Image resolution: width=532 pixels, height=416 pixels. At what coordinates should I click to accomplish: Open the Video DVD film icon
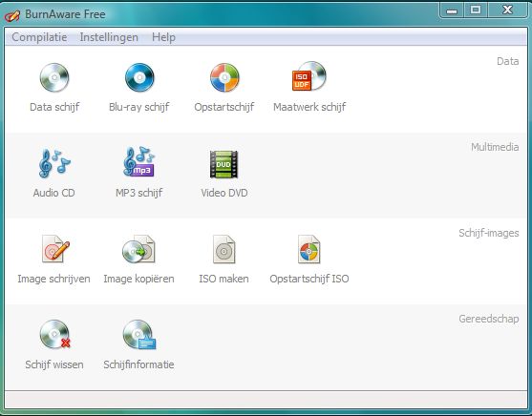pos(223,164)
